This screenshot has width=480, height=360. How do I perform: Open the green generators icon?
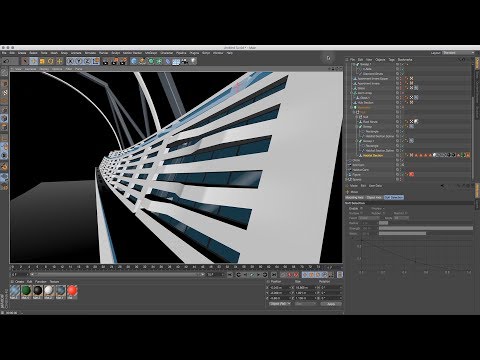(x=151, y=61)
